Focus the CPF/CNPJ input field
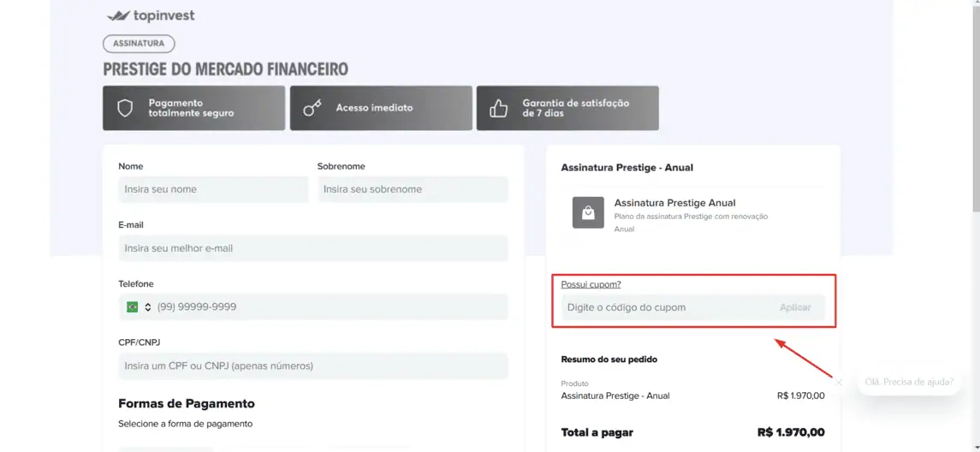 [313, 366]
